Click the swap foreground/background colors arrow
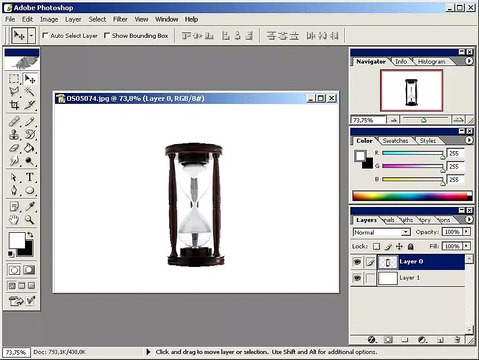479x360 pixels. (30, 235)
